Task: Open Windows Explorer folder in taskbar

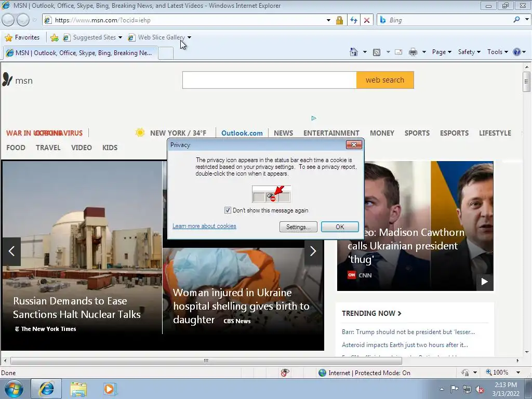Action: pyautogui.click(x=78, y=389)
